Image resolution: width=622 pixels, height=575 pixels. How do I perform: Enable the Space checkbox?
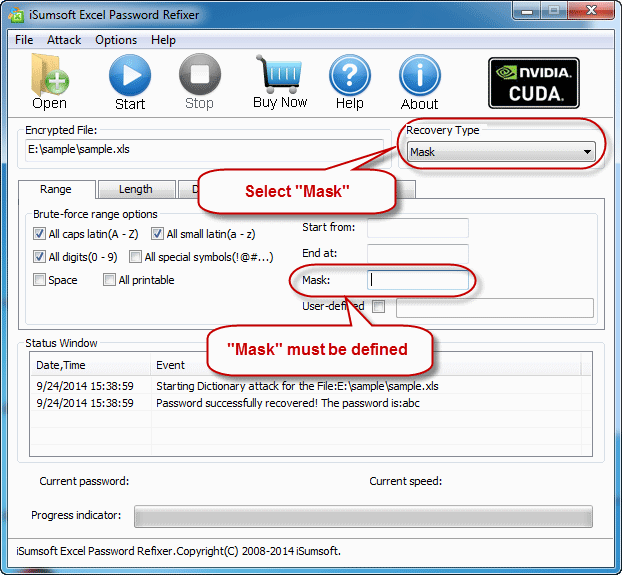[39, 280]
